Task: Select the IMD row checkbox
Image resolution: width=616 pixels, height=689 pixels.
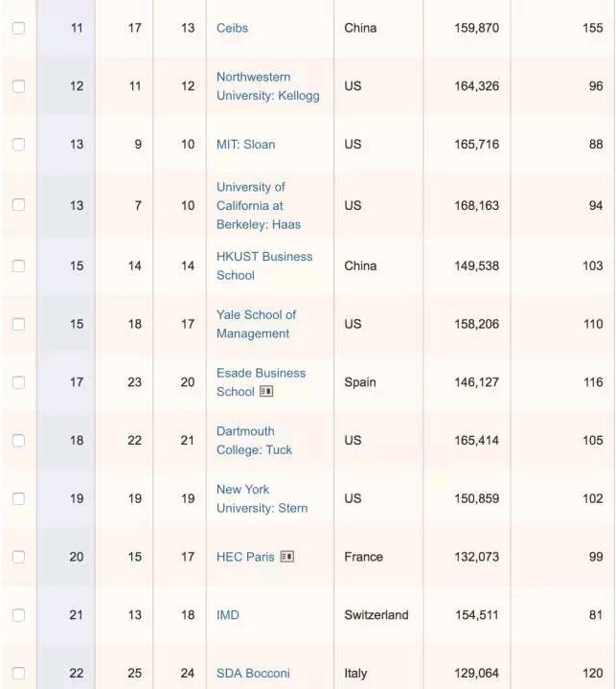Action: (x=18, y=615)
